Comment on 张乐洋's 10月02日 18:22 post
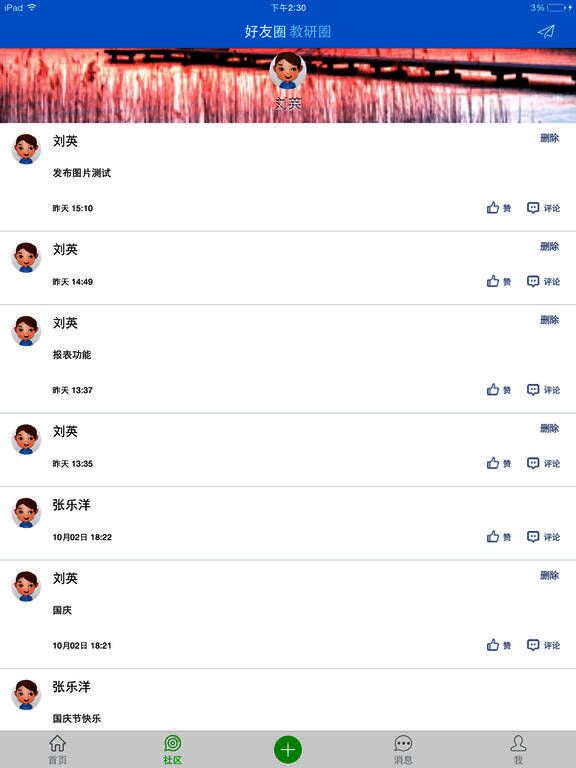 (x=543, y=537)
